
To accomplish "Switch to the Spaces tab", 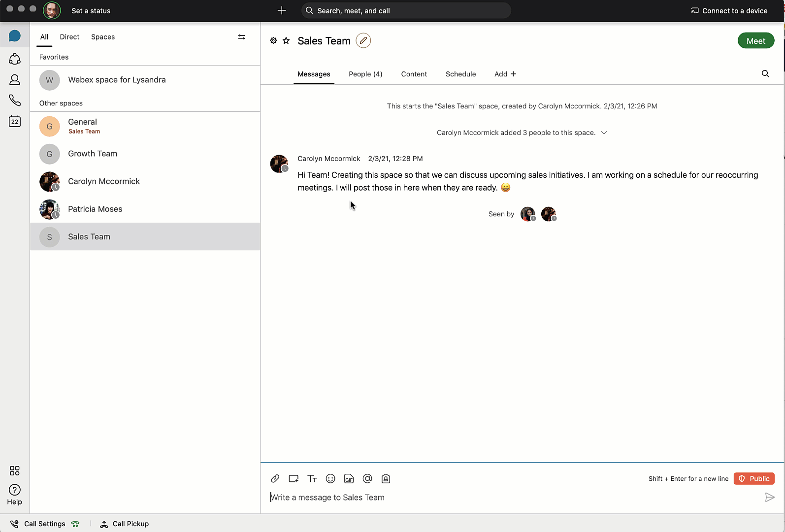I will pyautogui.click(x=103, y=37).
